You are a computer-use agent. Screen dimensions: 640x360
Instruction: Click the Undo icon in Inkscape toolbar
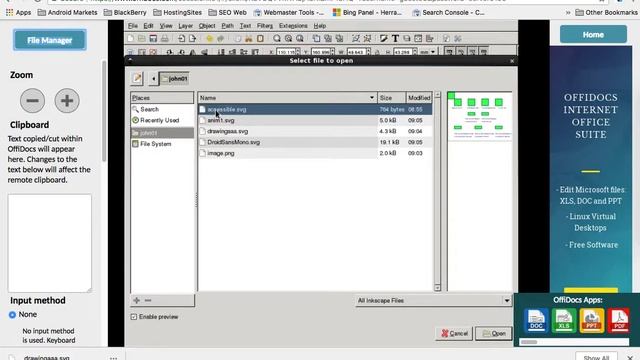tap(209, 38)
